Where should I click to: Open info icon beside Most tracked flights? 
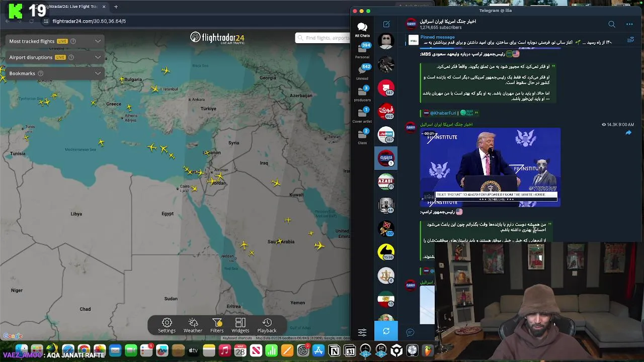click(73, 41)
